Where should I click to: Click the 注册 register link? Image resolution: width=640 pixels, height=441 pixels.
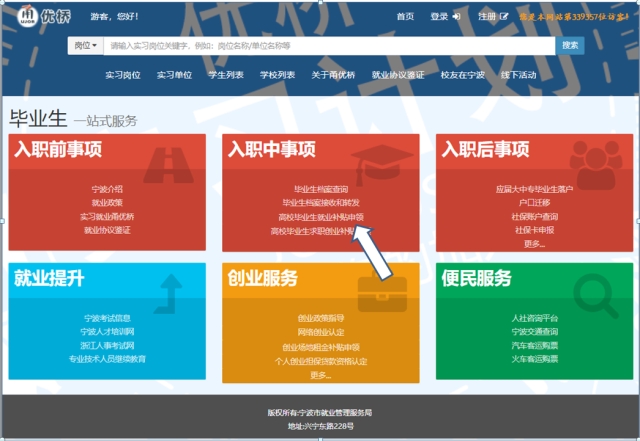487,17
